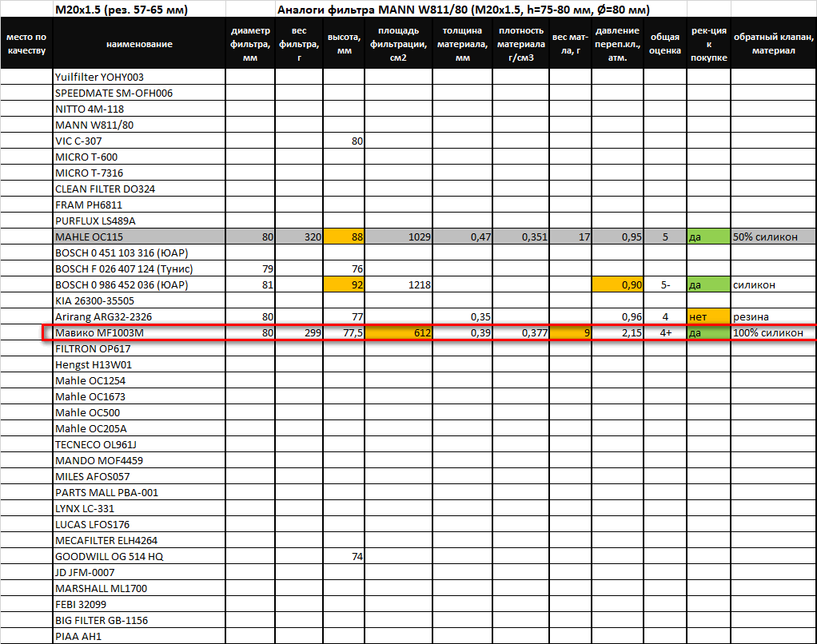
Task: Select the "MICRO T-7316" cell
Action: tap(139, 173)
